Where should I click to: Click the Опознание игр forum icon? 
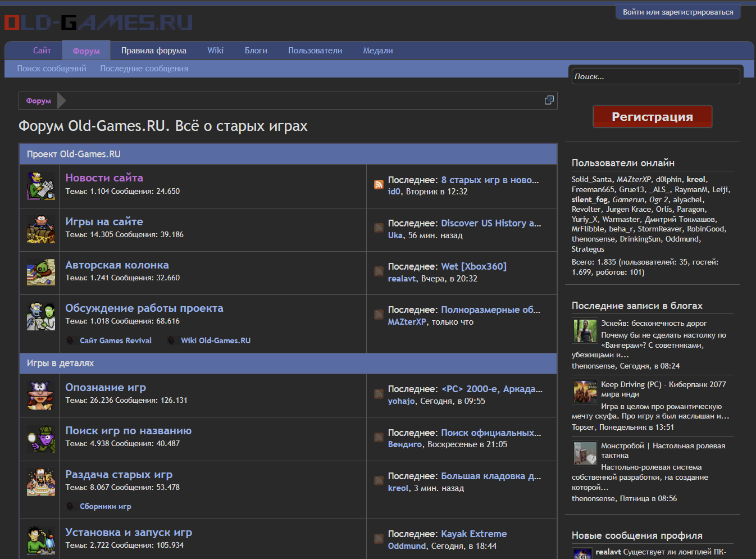[x=40, y=395]
